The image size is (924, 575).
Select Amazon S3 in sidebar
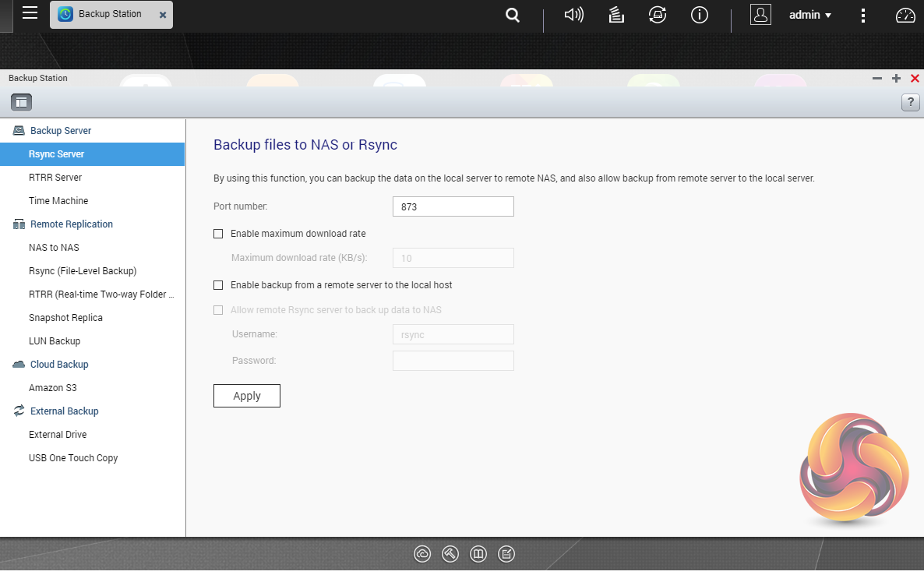tap(53, 388)
